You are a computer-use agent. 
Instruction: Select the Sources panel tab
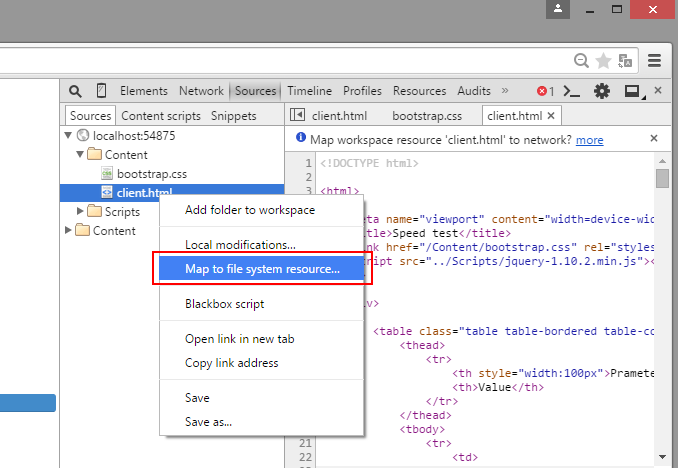256,91
